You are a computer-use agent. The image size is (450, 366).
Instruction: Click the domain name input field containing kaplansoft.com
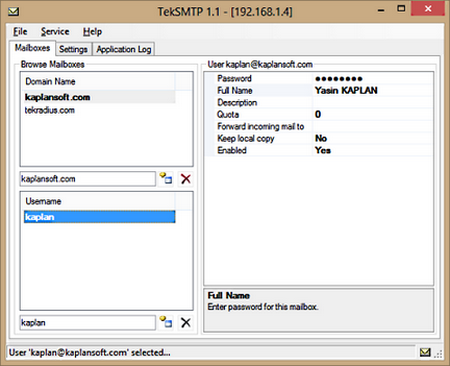(88, 179)
